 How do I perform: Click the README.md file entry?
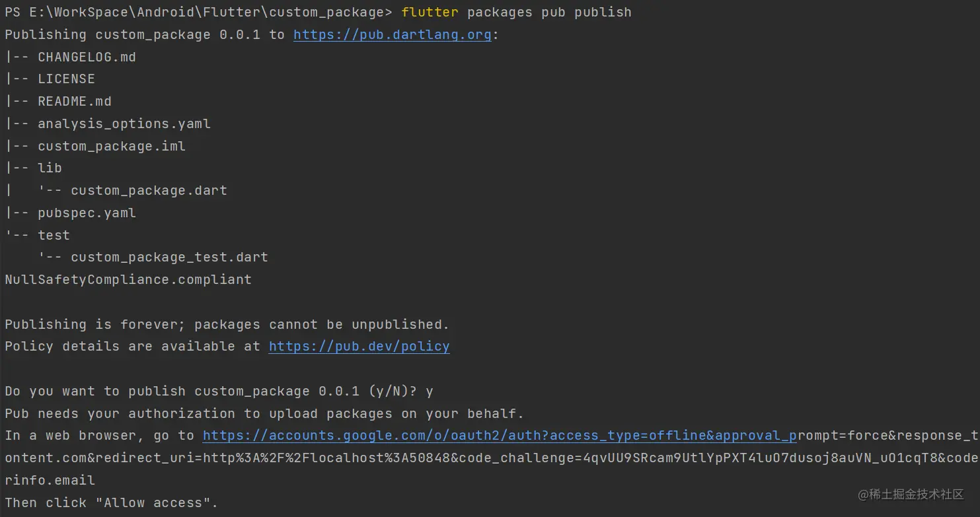(75, 101)
